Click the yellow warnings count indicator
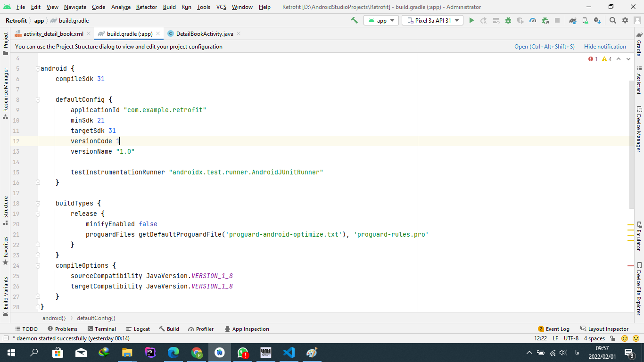The width and height of the screenshot is (644, 362). (x=607, y=59)
